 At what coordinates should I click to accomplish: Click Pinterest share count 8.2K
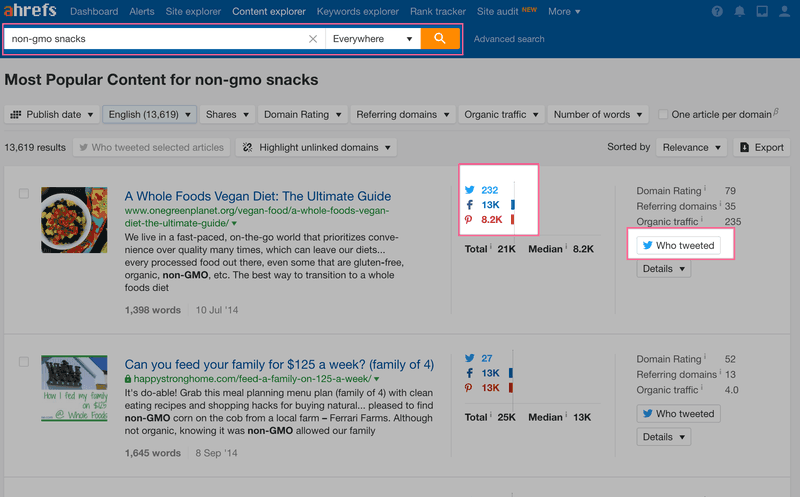[491, 220]
